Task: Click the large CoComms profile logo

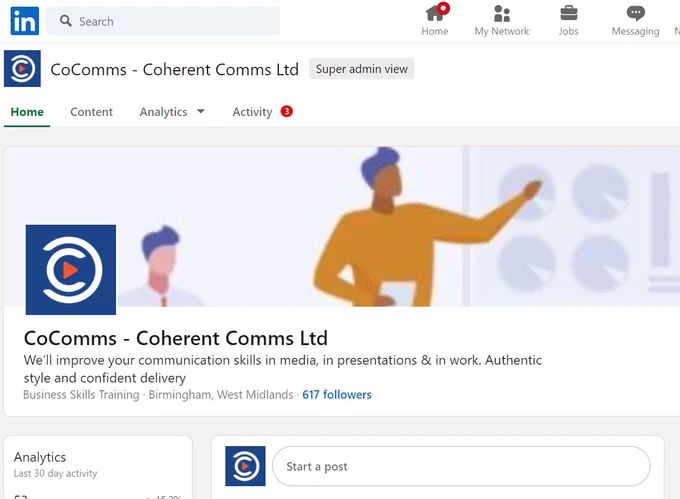Action: tap(71, 270)
